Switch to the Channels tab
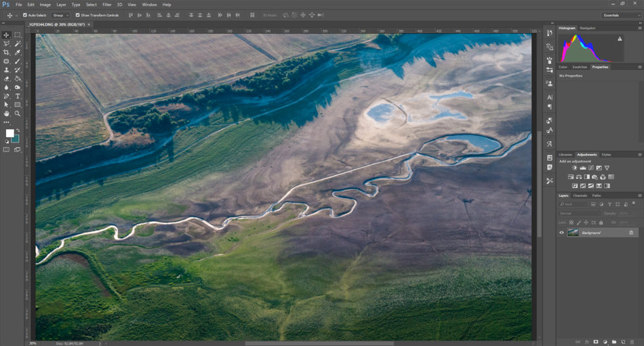Screen dimensions: 644x346 click(x=580, y=195)
